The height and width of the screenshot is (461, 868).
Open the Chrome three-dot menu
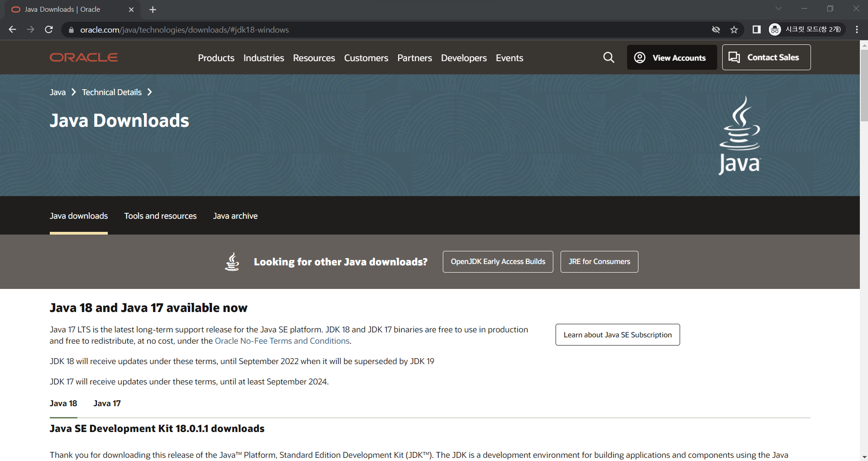pos(857,29)
